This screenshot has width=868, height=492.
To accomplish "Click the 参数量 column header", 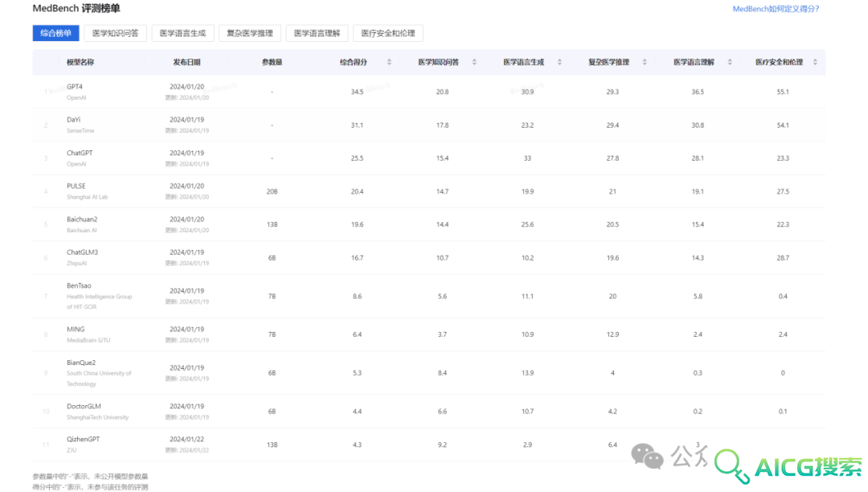I will pos(272,62).
